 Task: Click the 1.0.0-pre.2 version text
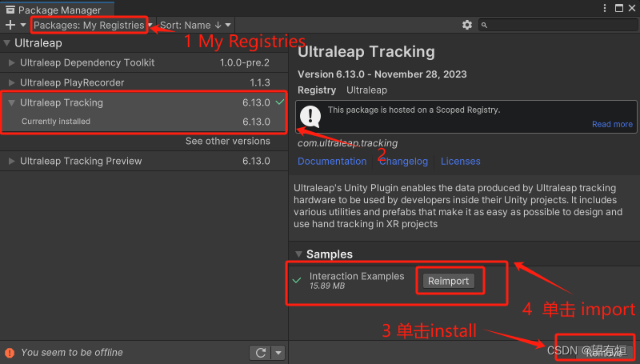(x=245, y=63)
